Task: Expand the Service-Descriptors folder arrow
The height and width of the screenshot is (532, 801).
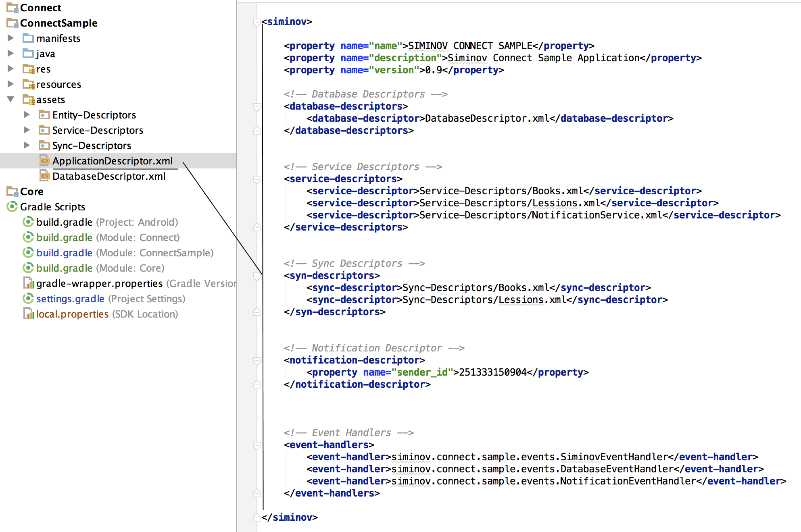Action: coord(27,130)
